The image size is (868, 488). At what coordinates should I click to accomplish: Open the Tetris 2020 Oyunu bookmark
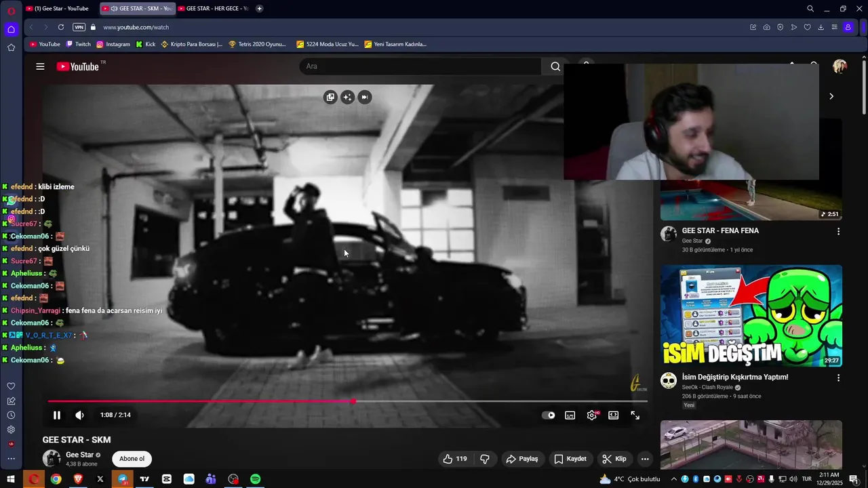pos(258,44)
